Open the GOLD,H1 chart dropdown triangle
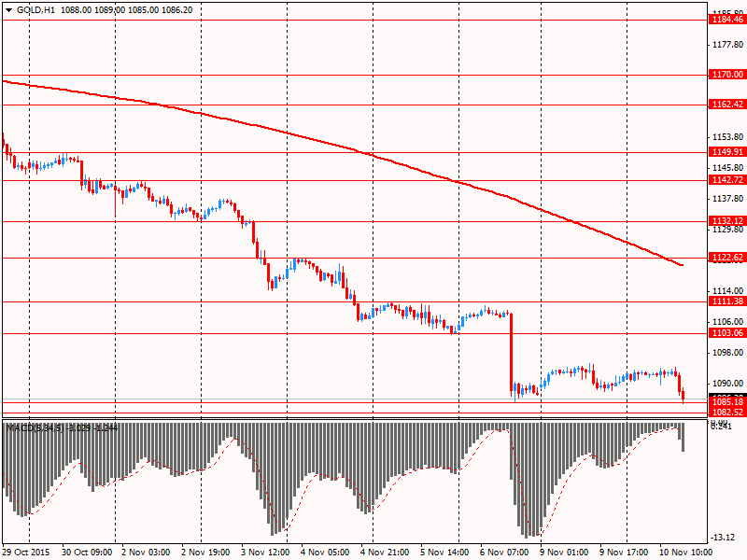Image resolution: width=747 pixels, height=560 pixels. [8, 10]
